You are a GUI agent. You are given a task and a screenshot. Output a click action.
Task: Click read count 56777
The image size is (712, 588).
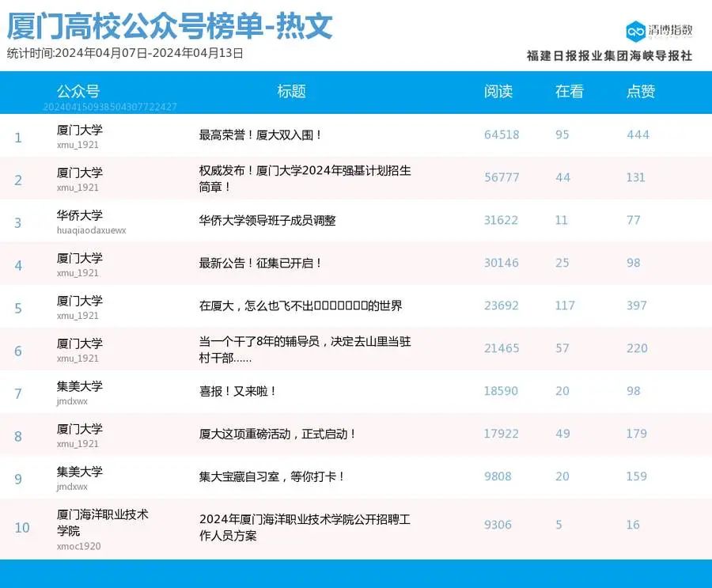tap(502, 178)
